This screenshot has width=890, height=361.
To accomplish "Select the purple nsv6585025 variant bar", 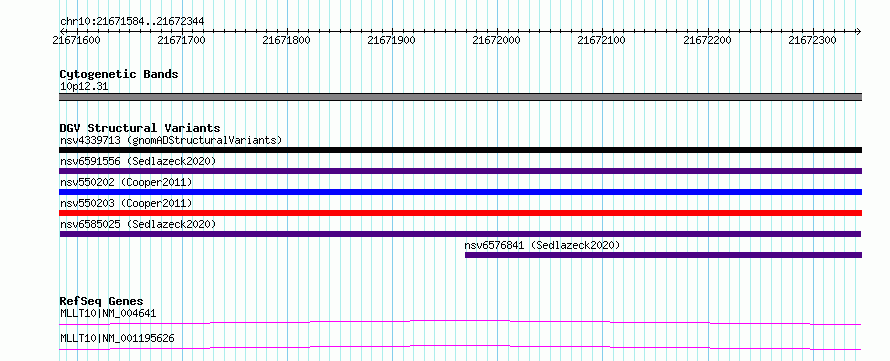I will click(x=460, y=234).
